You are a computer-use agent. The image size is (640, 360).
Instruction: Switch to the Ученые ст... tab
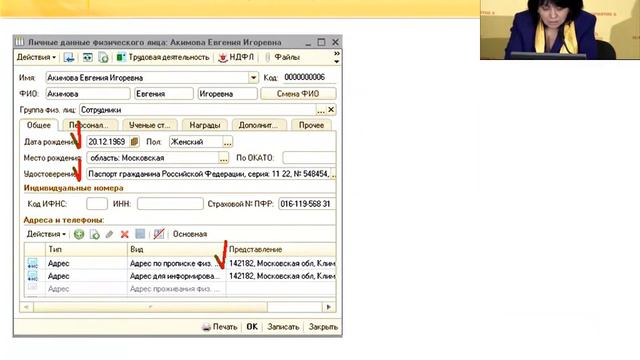pos(150,125)
